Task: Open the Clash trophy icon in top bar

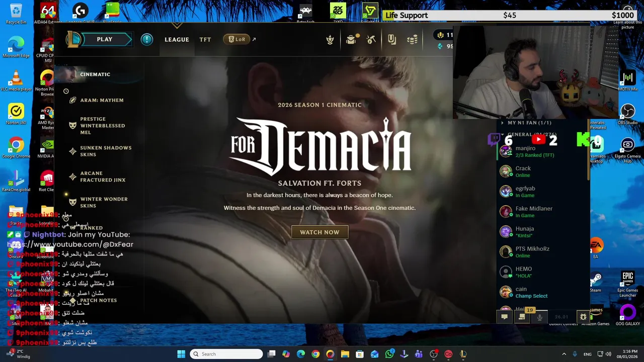Action: point(330,39)
